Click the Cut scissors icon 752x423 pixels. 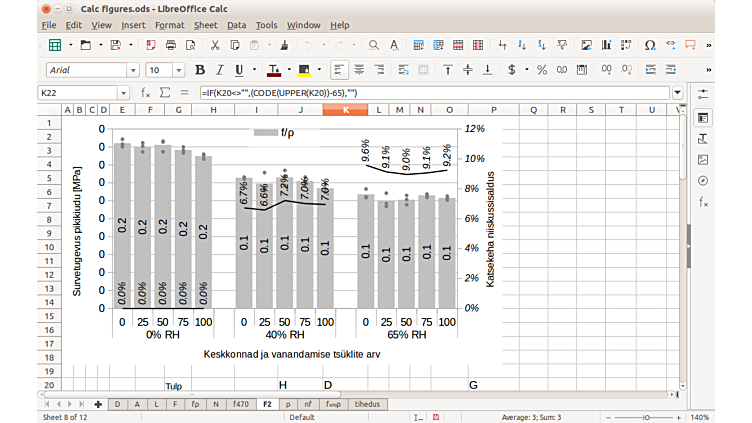pos(215,45)
